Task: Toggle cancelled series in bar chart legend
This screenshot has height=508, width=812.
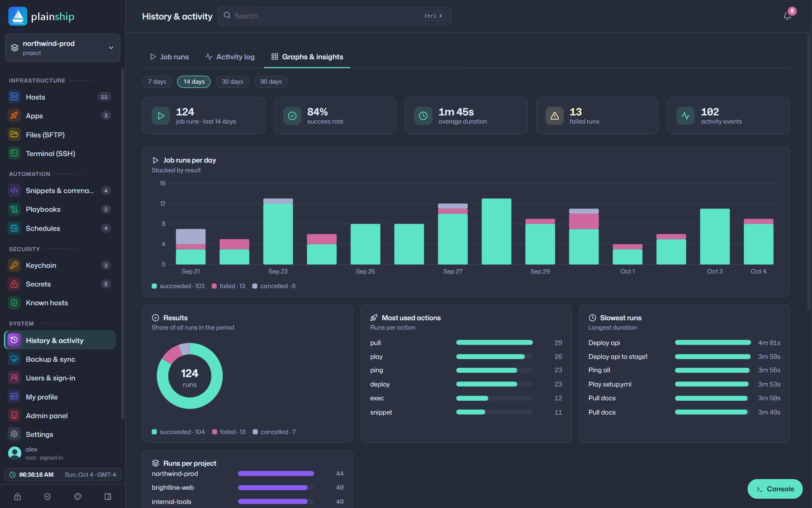Action: tap(274, 286)
